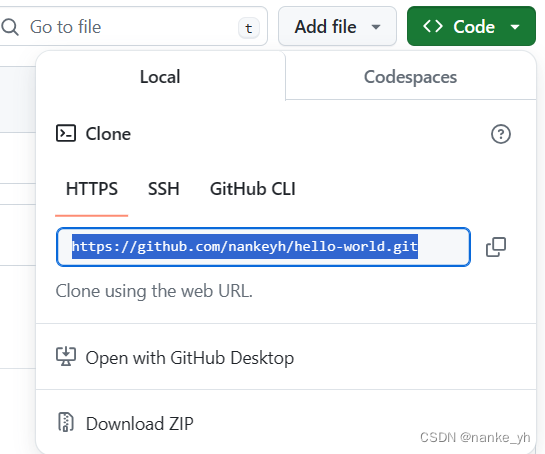Click the angle brackets icon on Code

tap(433, 26)
